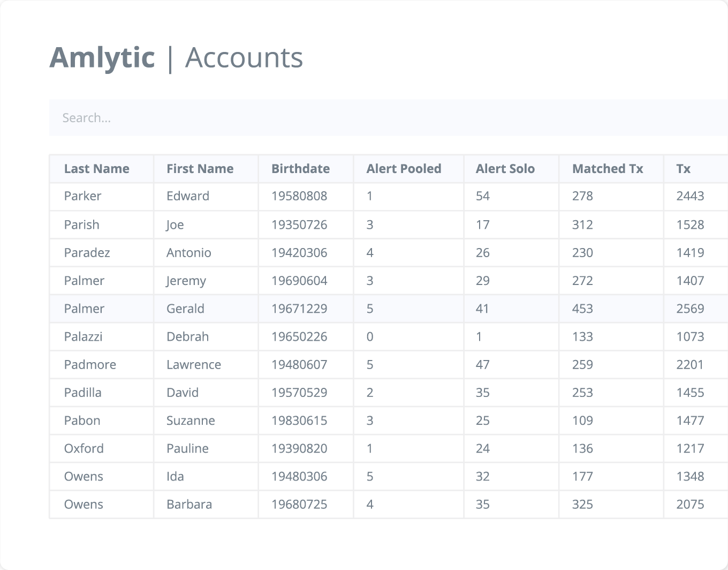Open the Oxford account row
728x570 pixels.
click(x=389, y=448)
